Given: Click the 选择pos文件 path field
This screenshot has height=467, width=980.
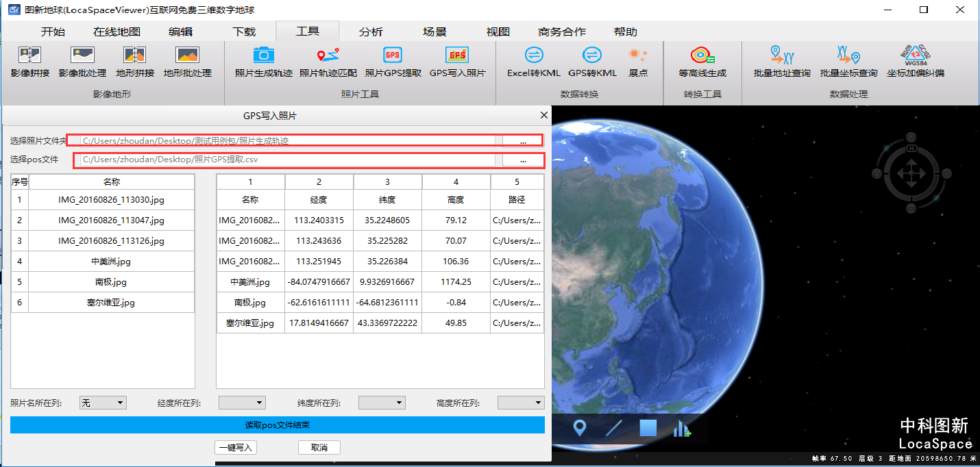Looking at the screenshot, I should tap(287, 160).
